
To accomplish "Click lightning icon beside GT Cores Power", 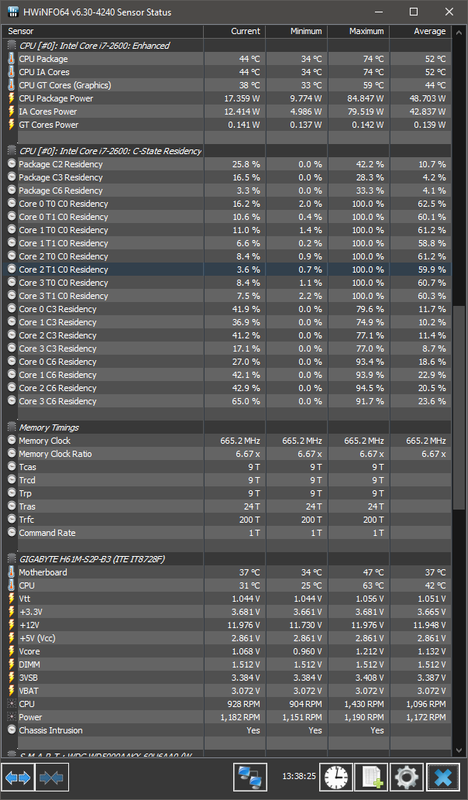I will [11, 124].
